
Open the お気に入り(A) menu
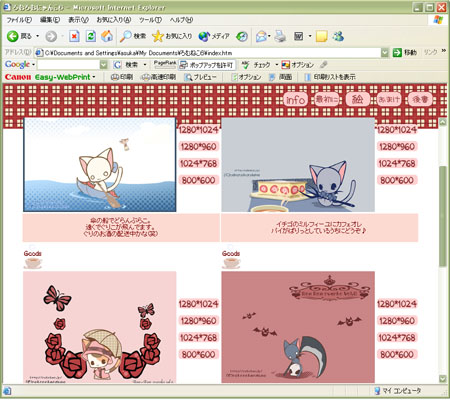click(x=114, y=20)
